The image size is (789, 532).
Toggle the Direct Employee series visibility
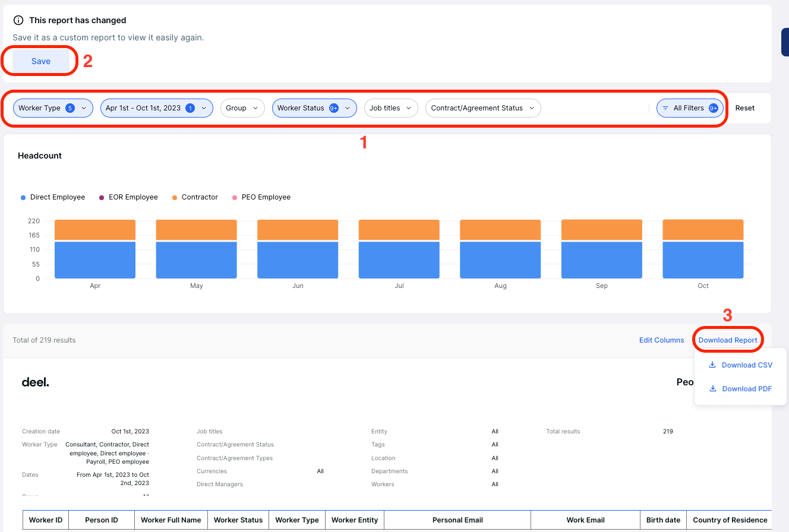point(52,197)
